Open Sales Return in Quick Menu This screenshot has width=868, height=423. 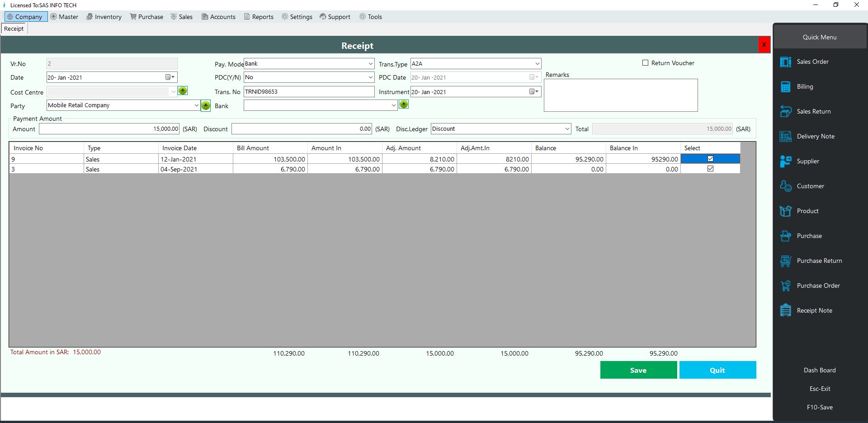(x=813, y=111)
